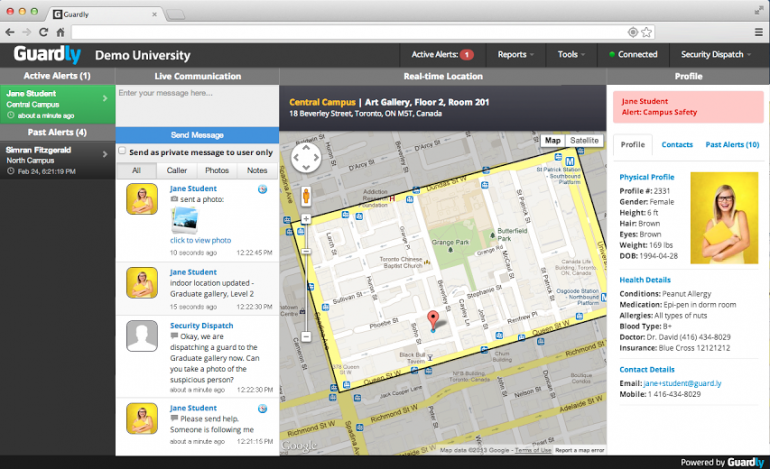
Task: Switch map to Satellite view
Action: [x=585, y=141]
